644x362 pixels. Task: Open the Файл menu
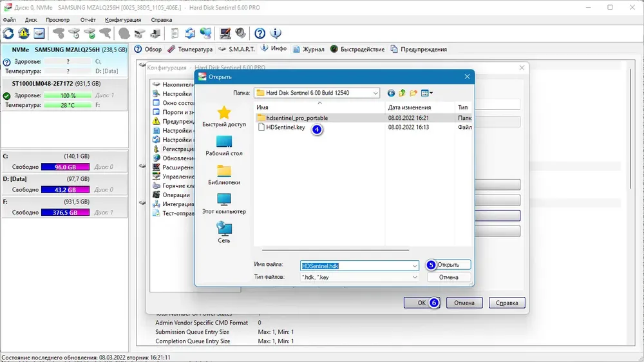[x=9, y=20]
